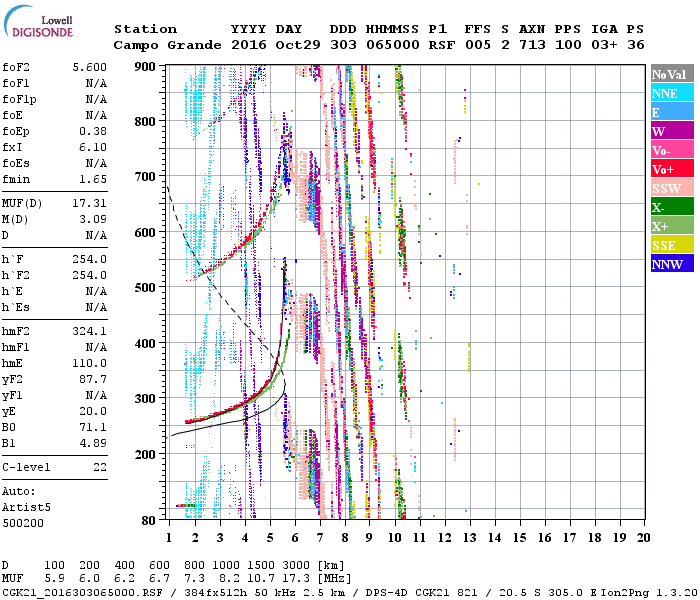Click the 065000 time value
Viewport: 700px width, 600px height.
[393, 45]
